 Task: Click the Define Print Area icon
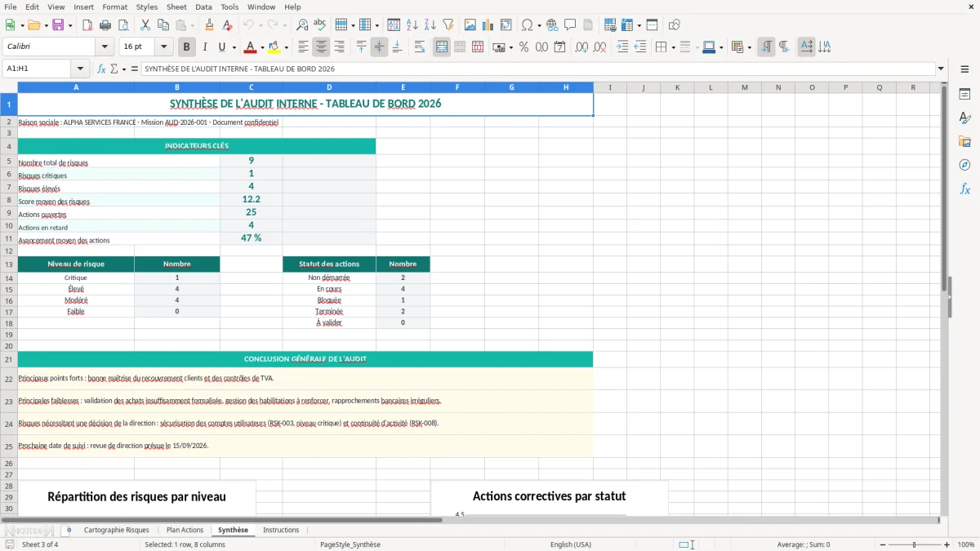610,25
